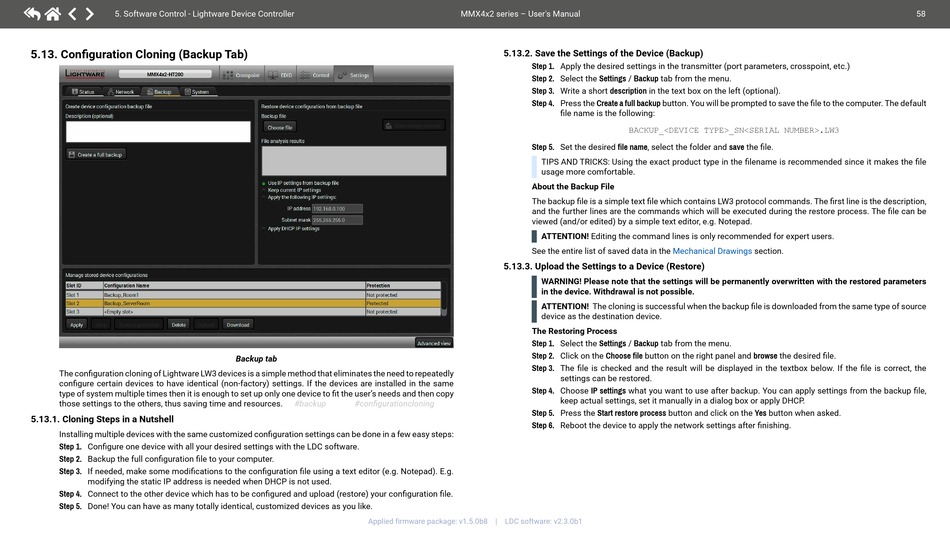Switch to the Status sub-tab
Screen dimensions: 950x533
84,92
